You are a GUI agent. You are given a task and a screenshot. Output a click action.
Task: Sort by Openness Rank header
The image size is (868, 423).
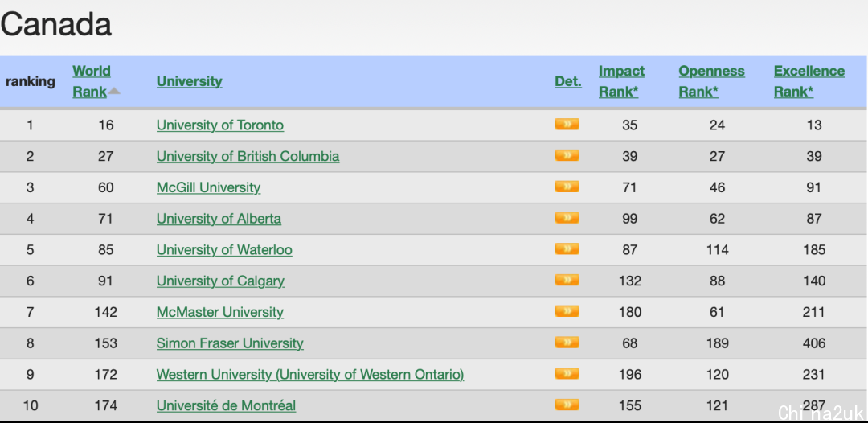coord(711,81)
